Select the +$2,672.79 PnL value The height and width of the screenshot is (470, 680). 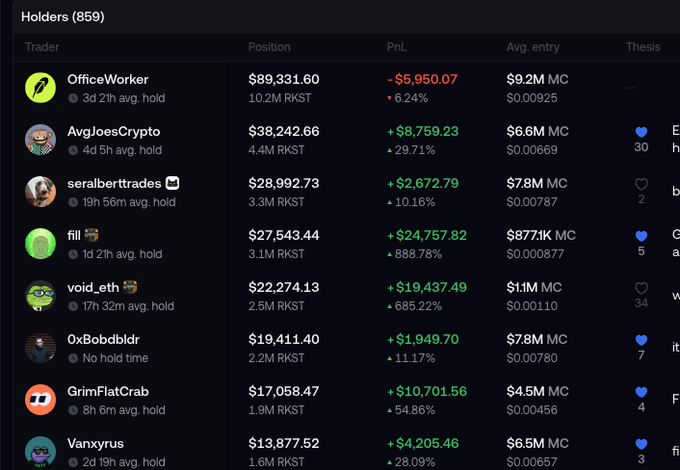pyautogui.click(x=423, y=183)
